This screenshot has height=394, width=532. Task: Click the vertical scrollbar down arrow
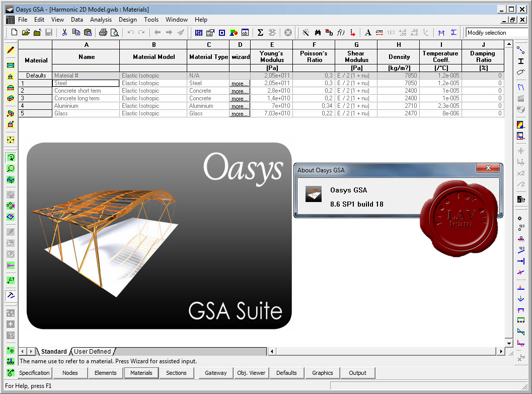(508, 343)
